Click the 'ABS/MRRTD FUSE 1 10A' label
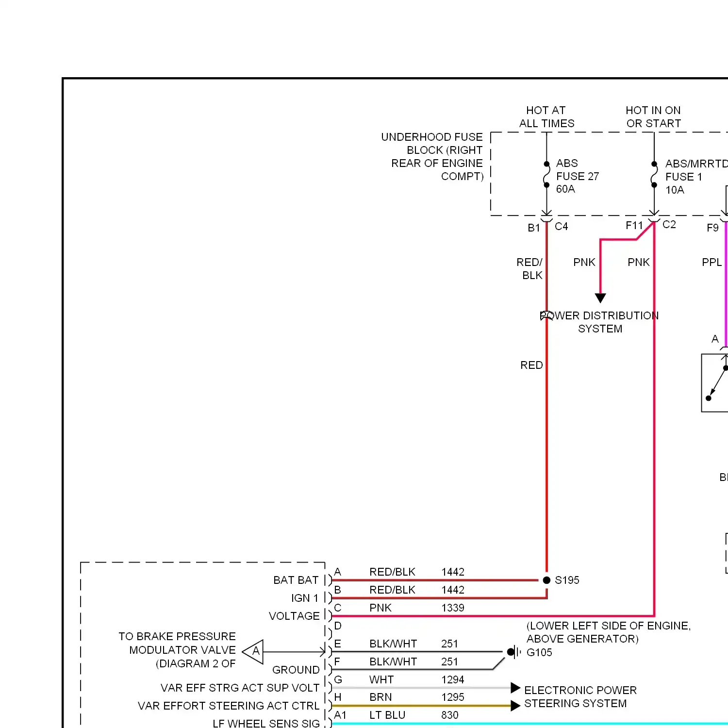 click(696, 177)
